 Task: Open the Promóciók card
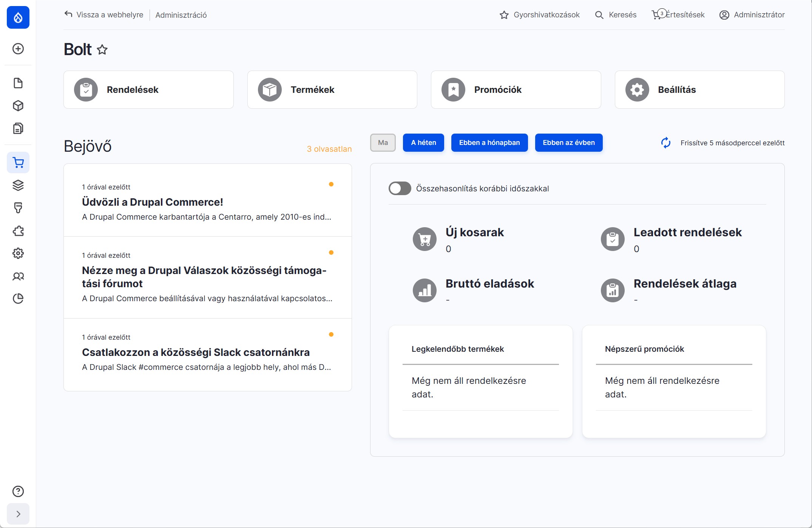point(516,90)
